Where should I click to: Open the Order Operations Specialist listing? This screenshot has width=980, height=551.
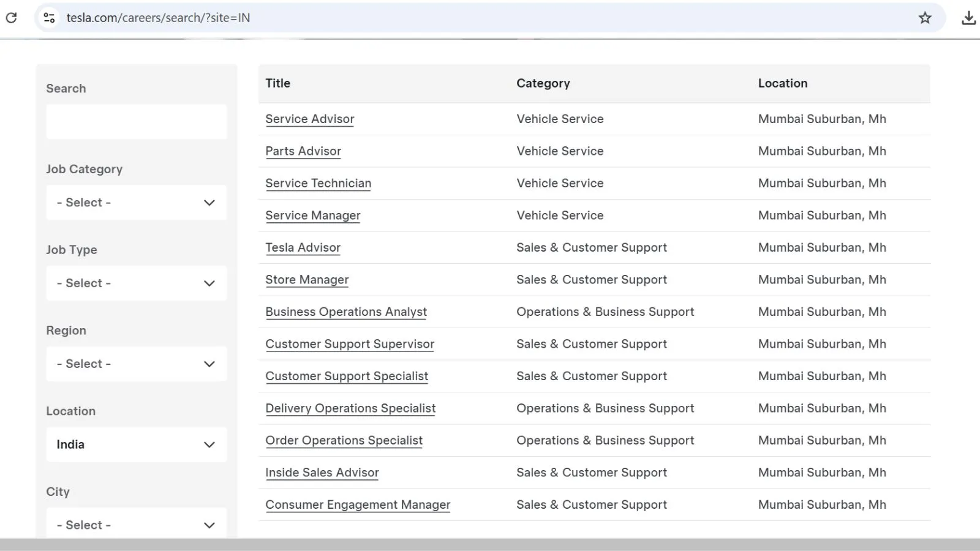[344, 440]
